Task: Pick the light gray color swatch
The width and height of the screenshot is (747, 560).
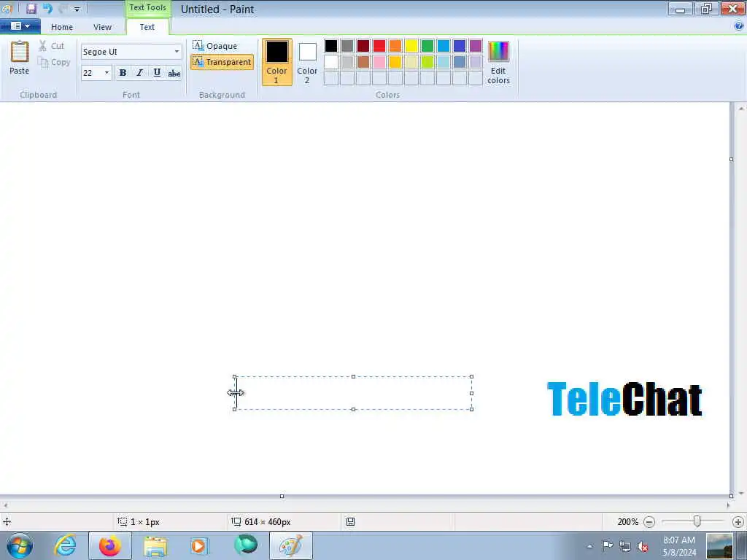Action: tap(347, 62)
